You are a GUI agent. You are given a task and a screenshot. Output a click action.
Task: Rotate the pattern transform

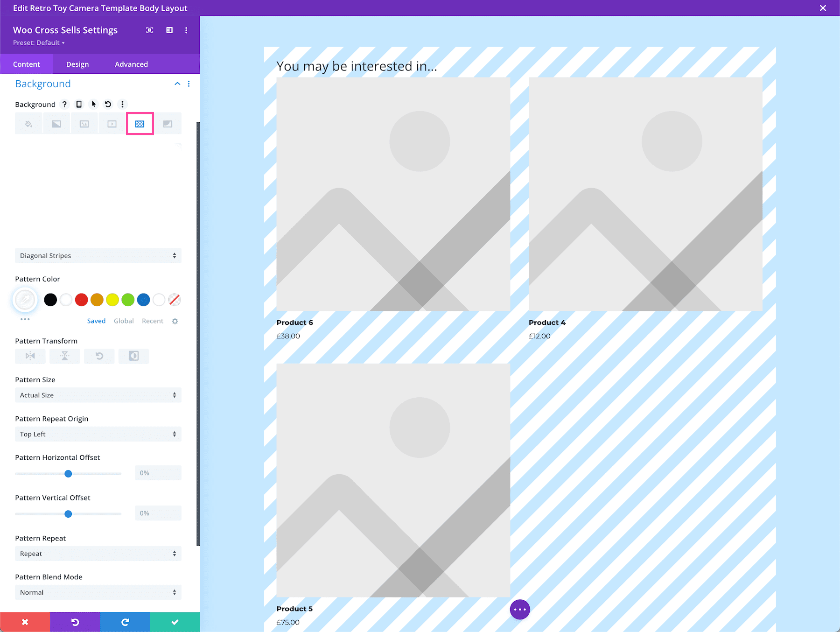point(99,356)
